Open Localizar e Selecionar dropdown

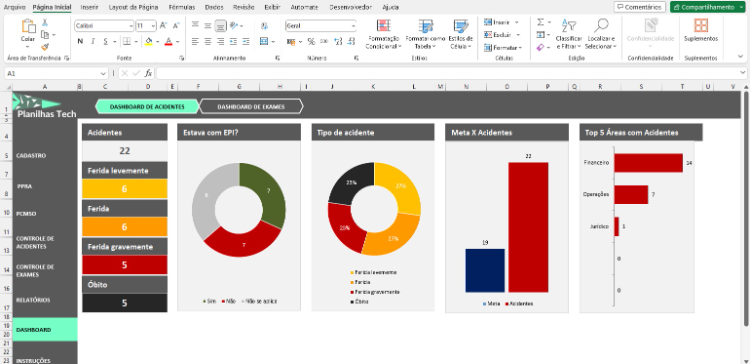click(601, 34)
